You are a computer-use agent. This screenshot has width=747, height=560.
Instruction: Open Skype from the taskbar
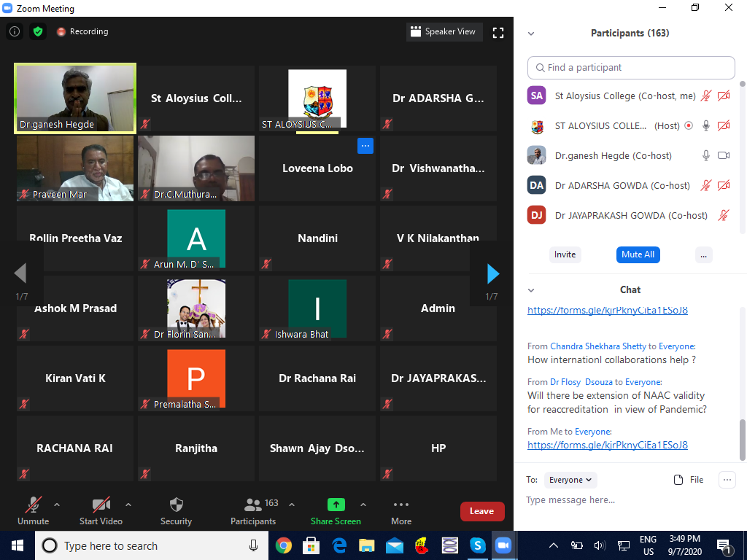click(x=477, y=545)
